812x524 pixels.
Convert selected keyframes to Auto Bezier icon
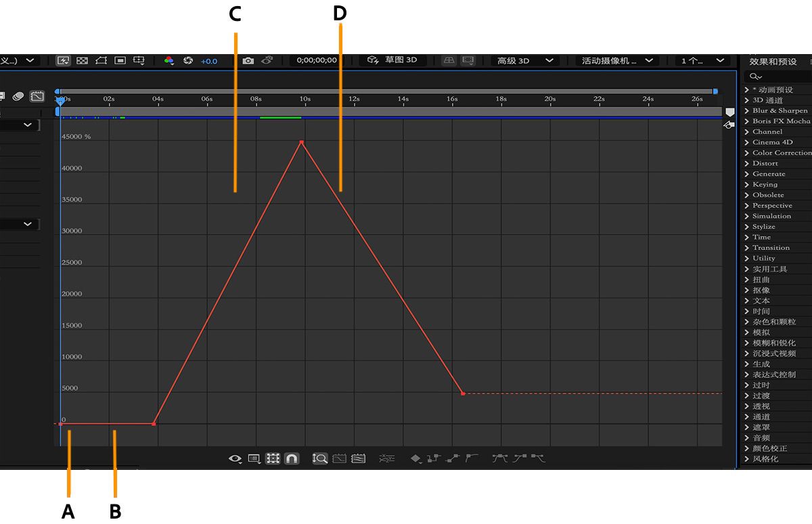click(x=472, y=458)
